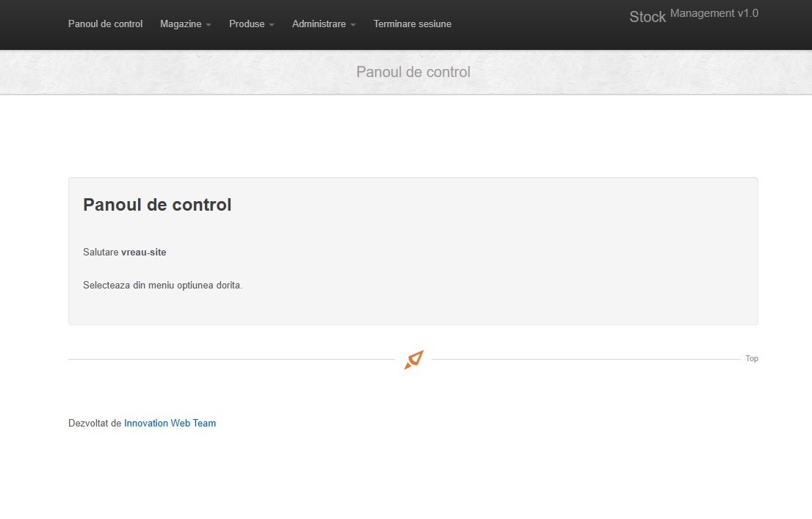Image resolution: width=812 pixels, height=519 pixels.
Task: Jump to page top with Top link
Action: [752, 359]
